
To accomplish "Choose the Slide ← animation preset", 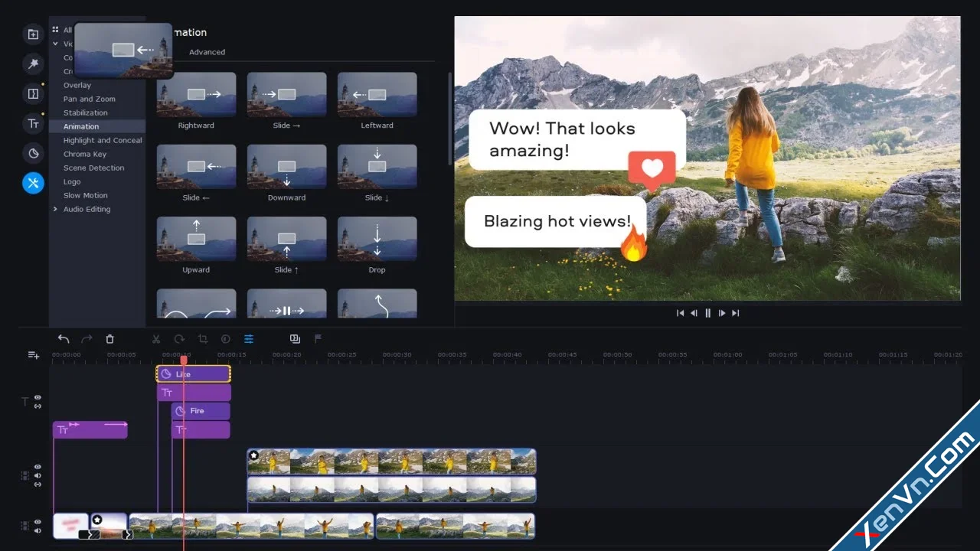I will (x=196, y=167).
